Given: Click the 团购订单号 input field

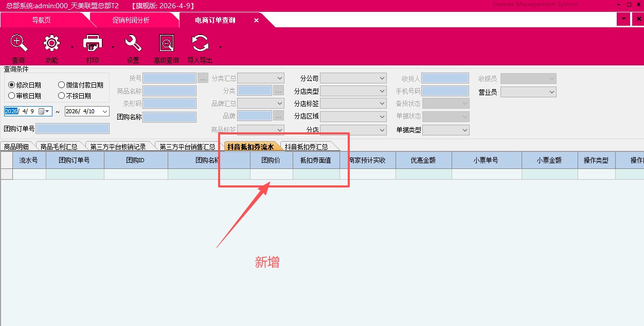Looking at the screenshot, I should click(73, 129).
